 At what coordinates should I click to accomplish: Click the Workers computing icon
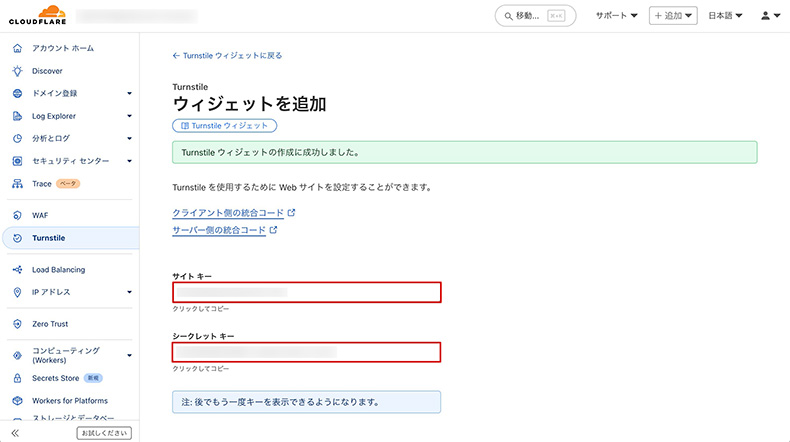pyautogui.click(x=17, y=355)
